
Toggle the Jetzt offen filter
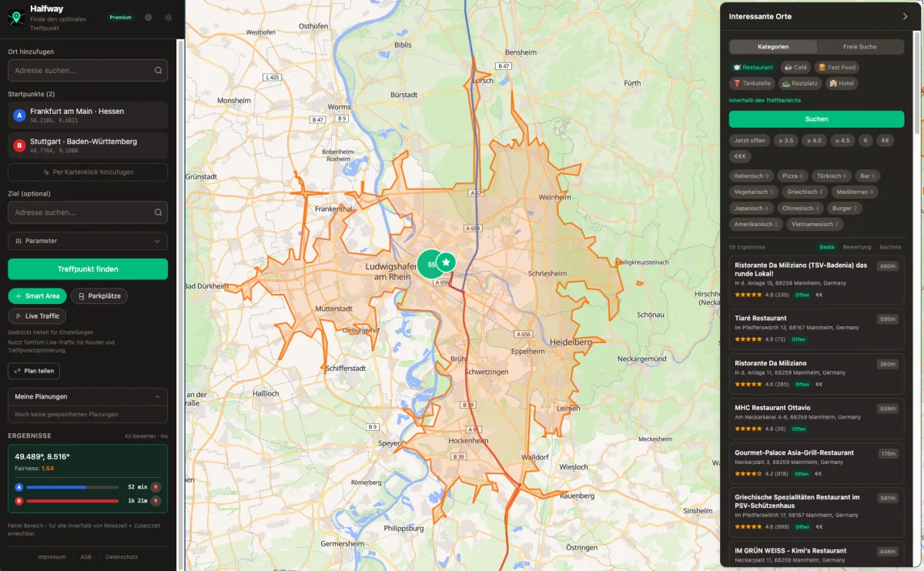pyautogui.click(x=748, y=140)
